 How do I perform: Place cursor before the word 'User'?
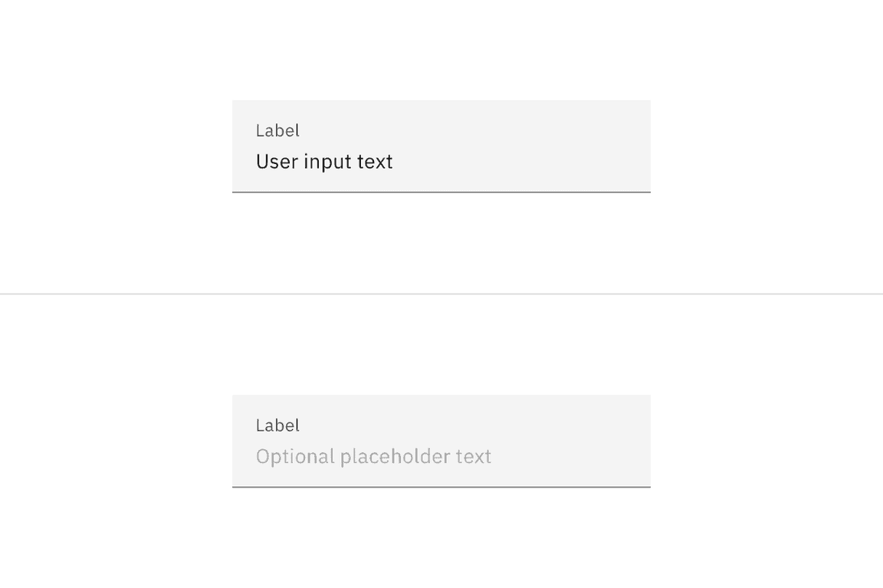257,161
